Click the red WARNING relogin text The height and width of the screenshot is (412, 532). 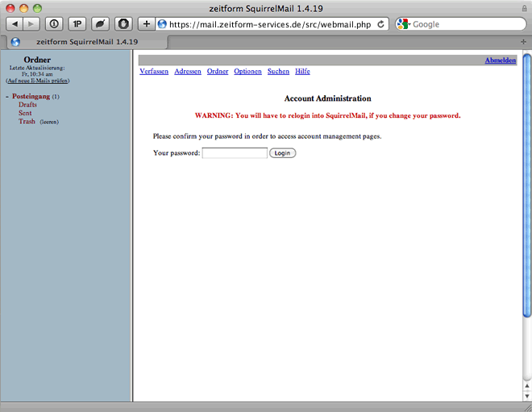click(328, 116)
